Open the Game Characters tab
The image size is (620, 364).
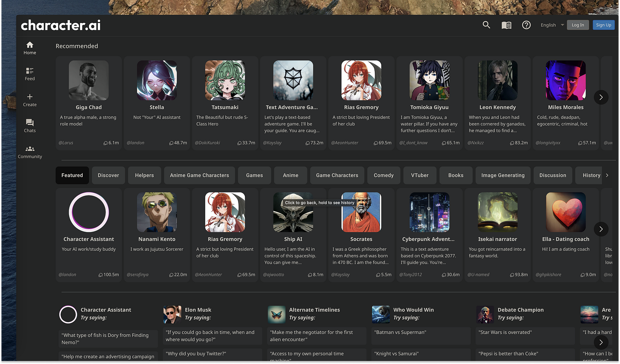tap(337, 175)
